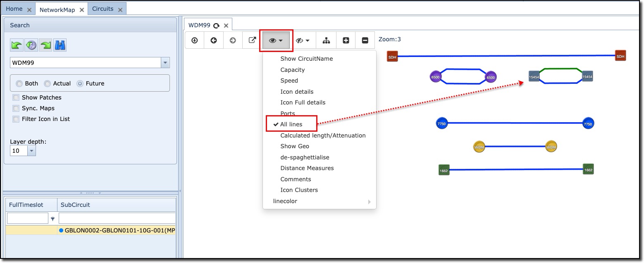
Task: Click the hierarchy layout toolbar icon
Action: click(327, 40)
